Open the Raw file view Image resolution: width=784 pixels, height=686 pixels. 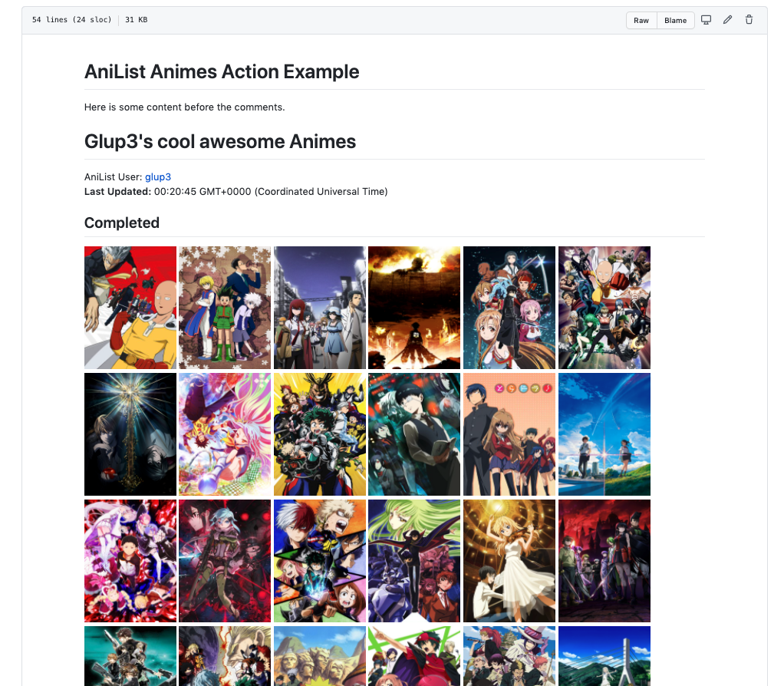[641, 21]
